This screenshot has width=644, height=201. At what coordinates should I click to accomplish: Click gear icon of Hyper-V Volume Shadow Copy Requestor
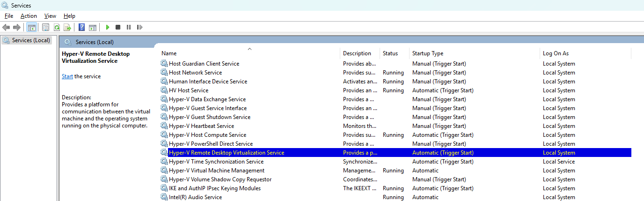pyautogui.click(x=164, y=179)
